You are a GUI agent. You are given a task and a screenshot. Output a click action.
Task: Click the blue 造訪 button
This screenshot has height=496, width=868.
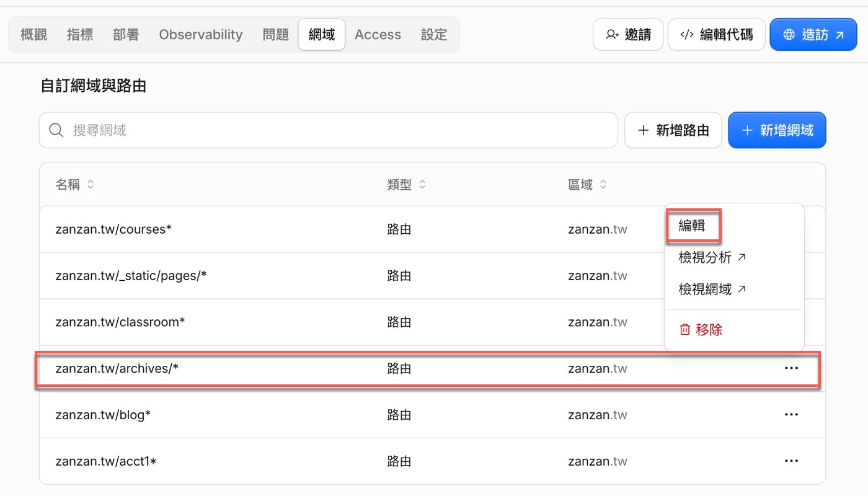point(813,35)
